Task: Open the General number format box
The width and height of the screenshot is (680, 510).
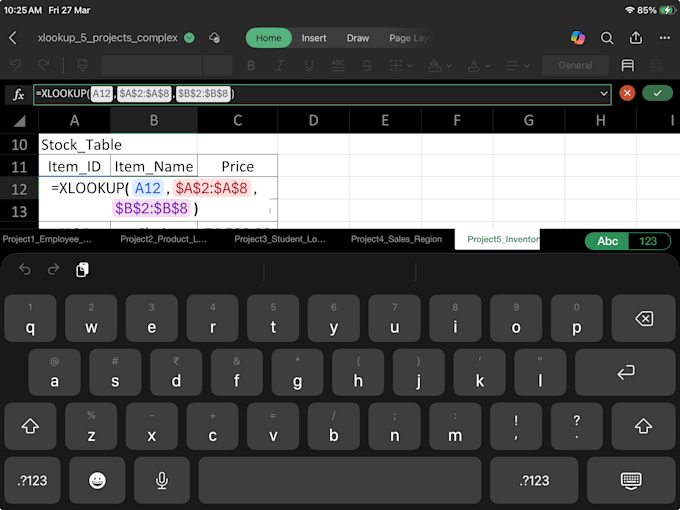Action: pos(575,65)
